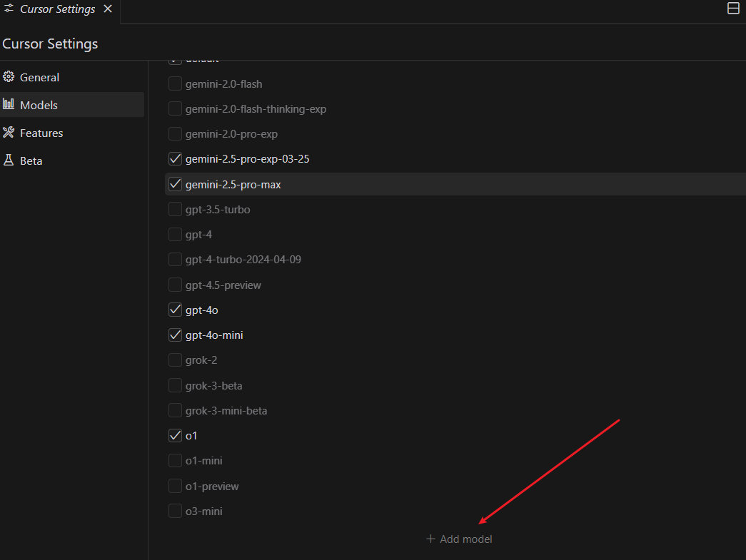
Task: Enable the gpt-3.5-turbo checkbox
Action: (x=175, y=209)
